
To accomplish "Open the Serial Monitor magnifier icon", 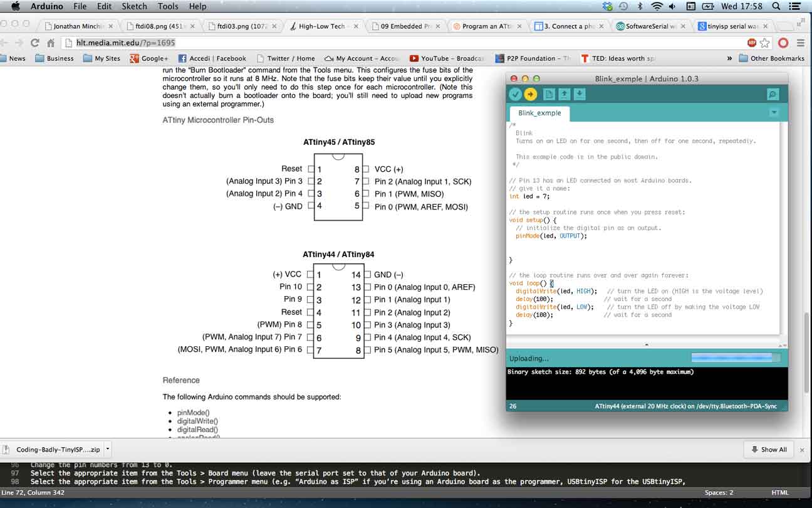I will 773,94.
